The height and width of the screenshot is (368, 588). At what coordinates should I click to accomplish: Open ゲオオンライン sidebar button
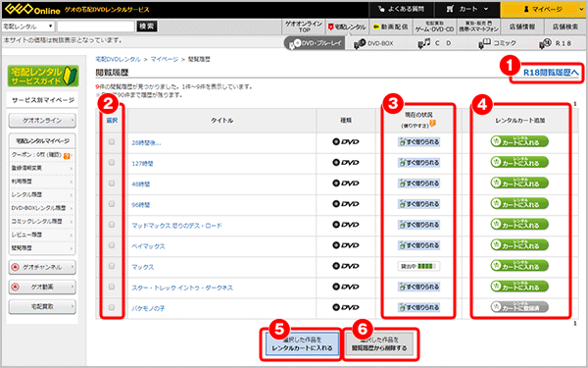[x=42, y=121]
